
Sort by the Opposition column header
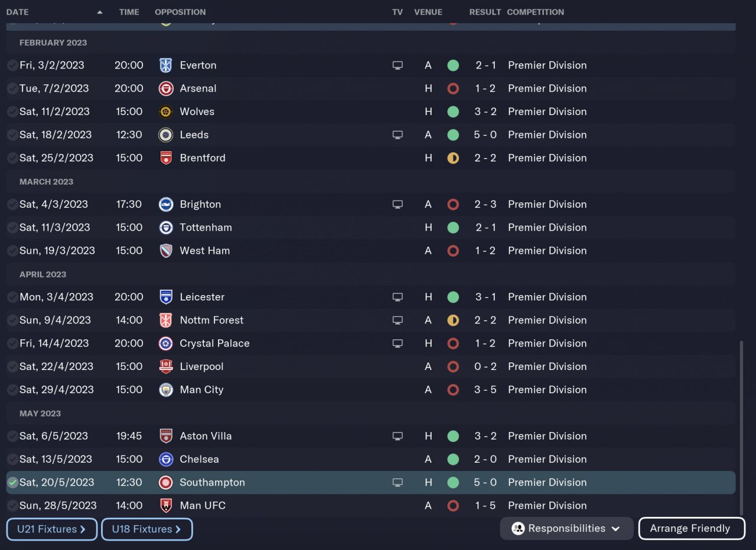click(x=180, y=12)
